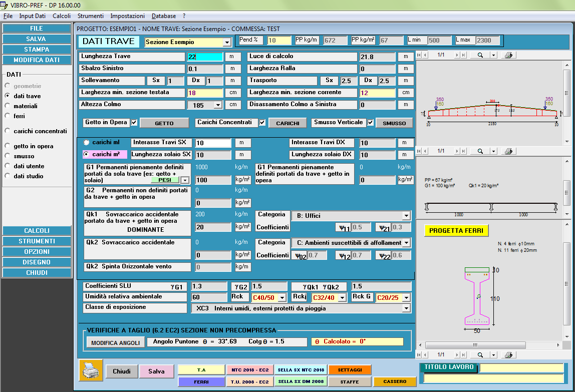This screenshot has width=575, height=392.
Task: Open the Rck G C20/25 dropdown
Action: pos(406,298)
